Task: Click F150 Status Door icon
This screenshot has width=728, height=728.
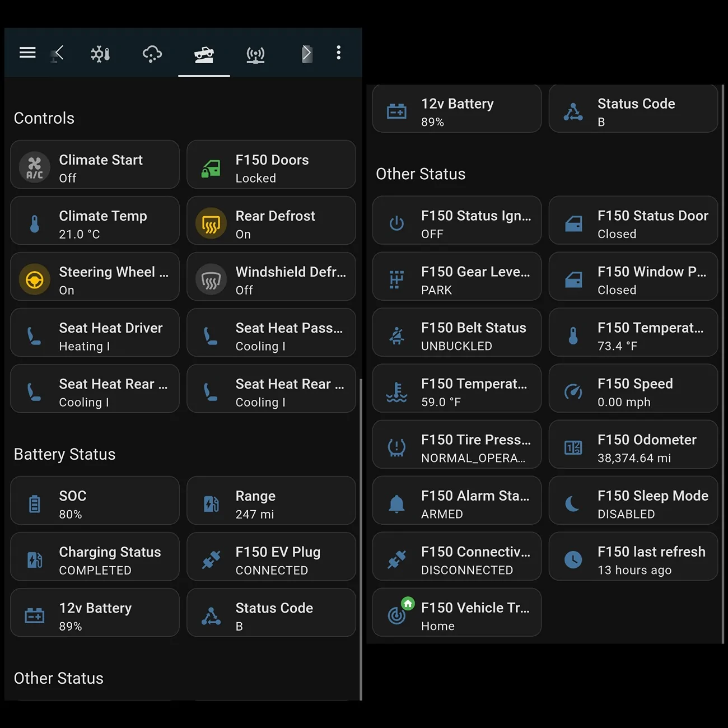Action: pyautogui.click(x=573, y=224)
